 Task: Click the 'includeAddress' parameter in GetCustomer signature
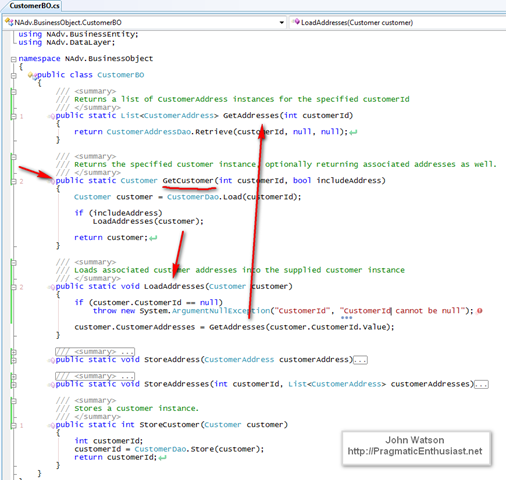pos(349,181)
